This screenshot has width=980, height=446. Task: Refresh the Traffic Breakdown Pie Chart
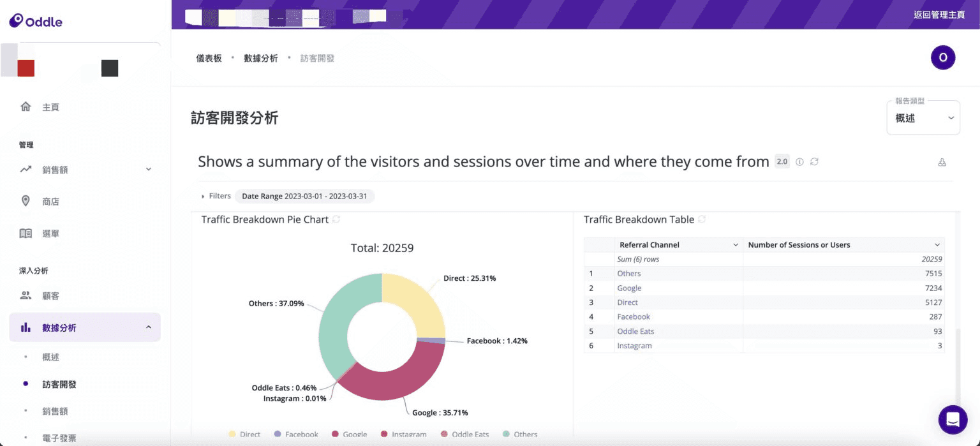point(336,219)
